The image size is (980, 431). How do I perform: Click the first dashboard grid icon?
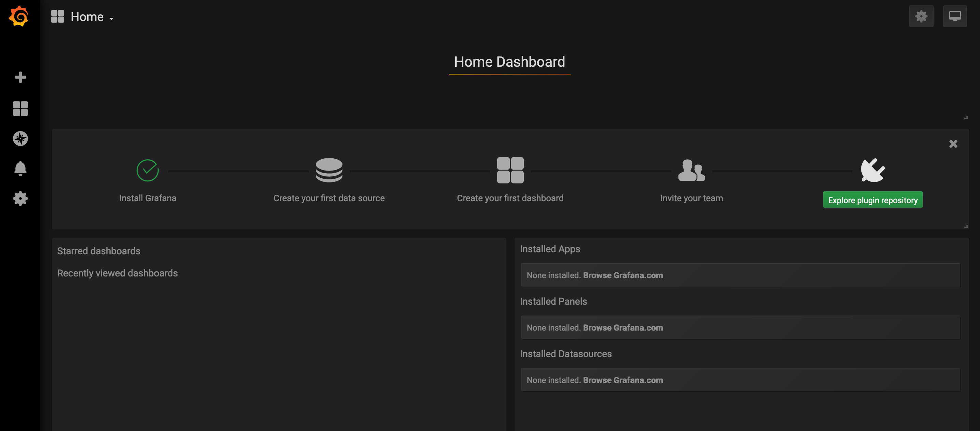click(x=510, y=170)
